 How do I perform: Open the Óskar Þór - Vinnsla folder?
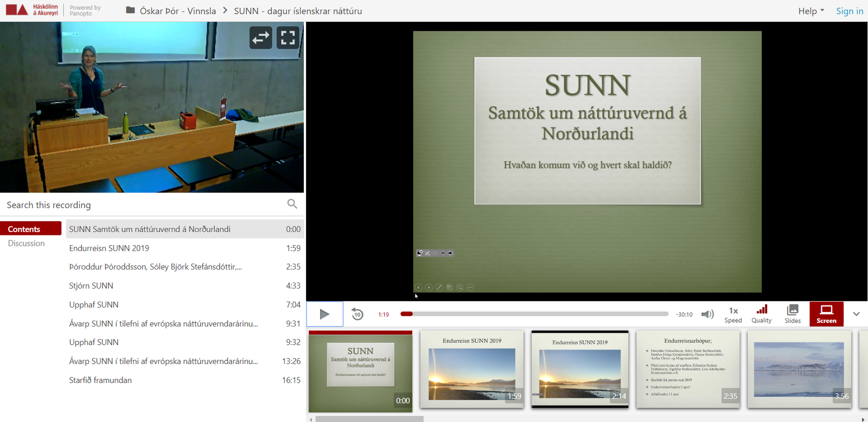click(x=177, y=11)
